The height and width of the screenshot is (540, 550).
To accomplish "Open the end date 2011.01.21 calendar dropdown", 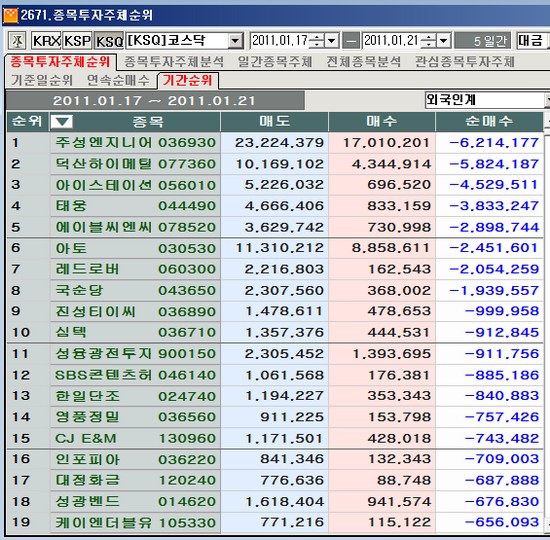I will pyautogui.click(x=443, y=41).
